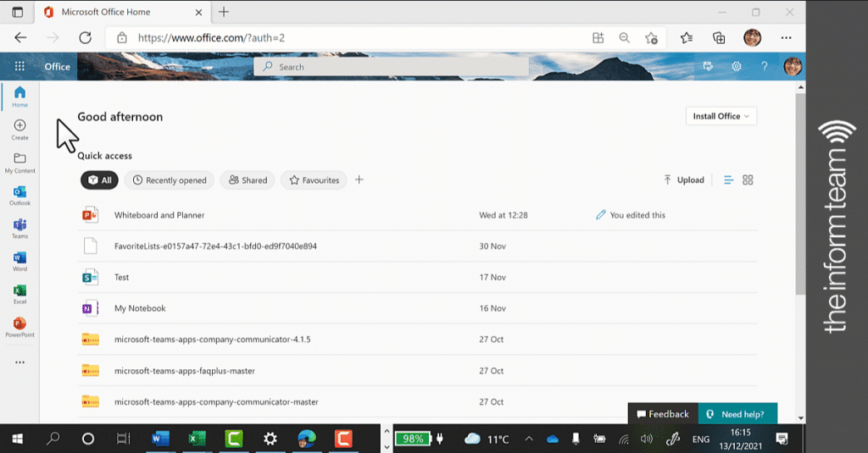Image resolution: width=868 pixels, height=453 pixels.
Task: Open the settings gear in Office header
Action: 737,66
